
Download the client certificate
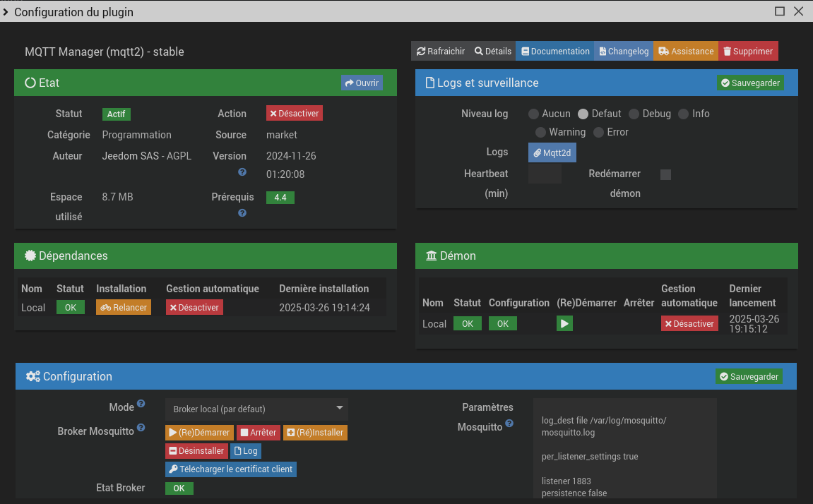click(231, 469)
